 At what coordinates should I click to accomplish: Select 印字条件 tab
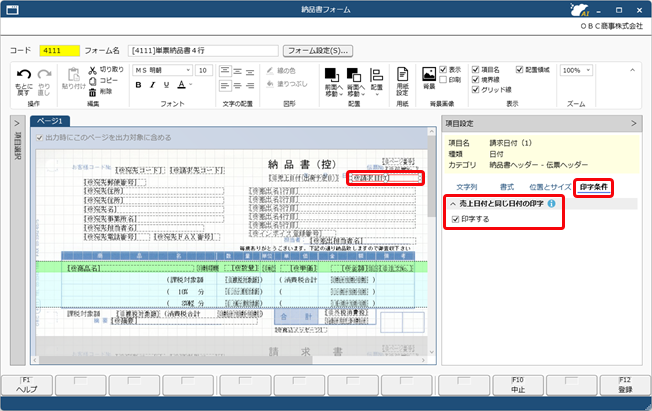point(594,187)
